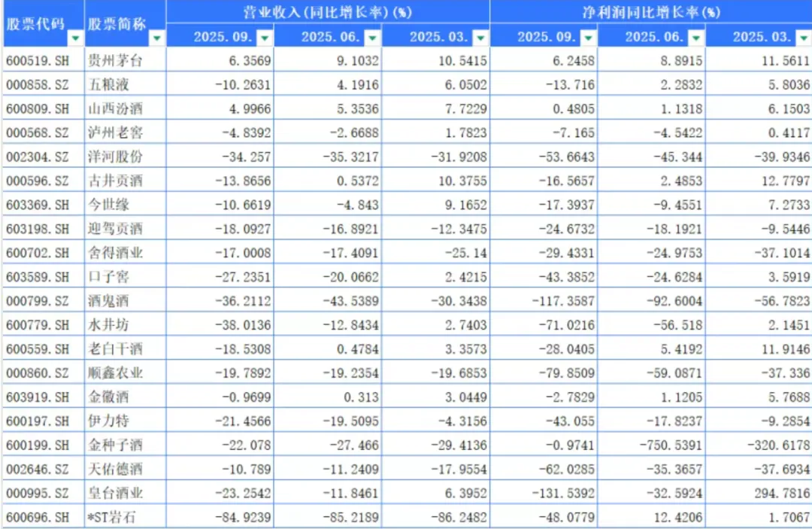This screenshot has height=529, width=812.
Task: Select stock code cell 000568.SZ
Action: coord(44,132)
